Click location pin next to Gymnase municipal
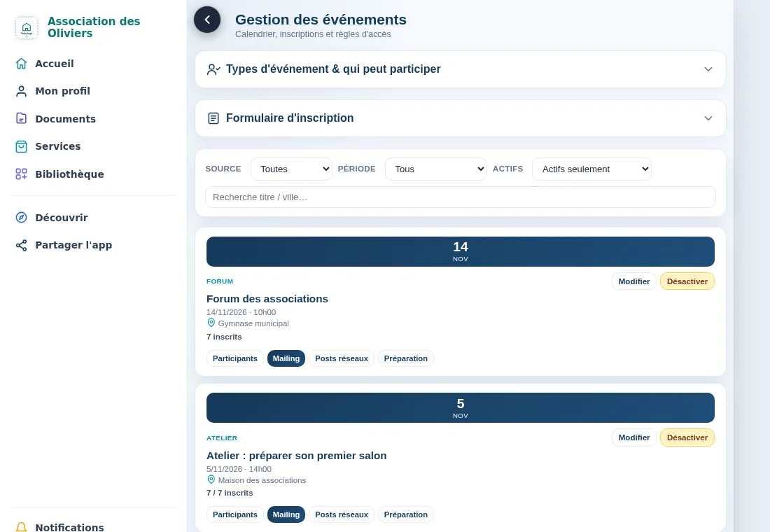 point(211,323)
